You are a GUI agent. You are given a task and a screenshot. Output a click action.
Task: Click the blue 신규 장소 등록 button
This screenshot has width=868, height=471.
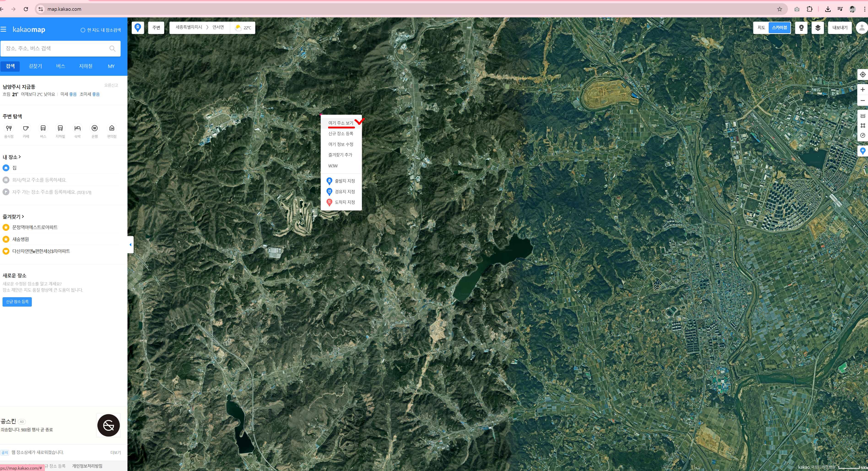17,302
